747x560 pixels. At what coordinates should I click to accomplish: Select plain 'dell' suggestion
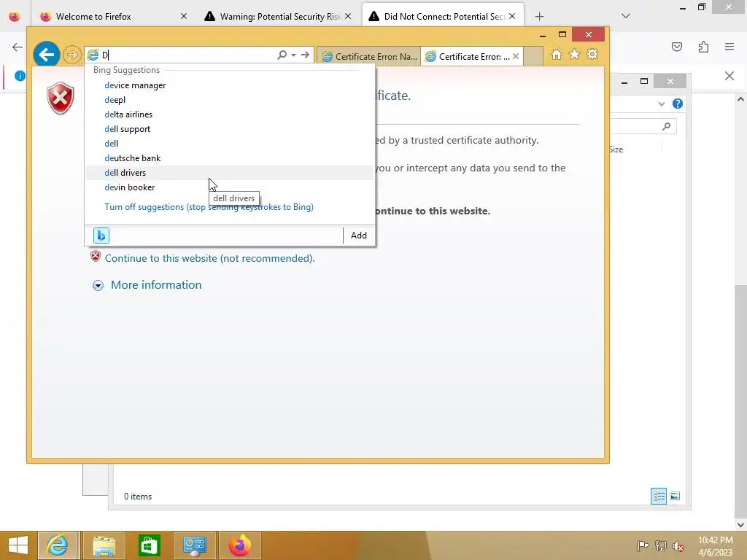(230, 144)
